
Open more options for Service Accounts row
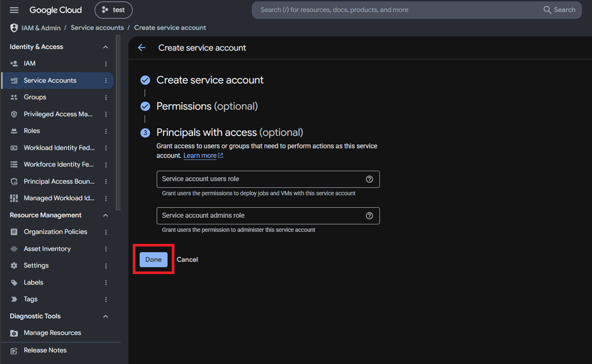[106, 81]
